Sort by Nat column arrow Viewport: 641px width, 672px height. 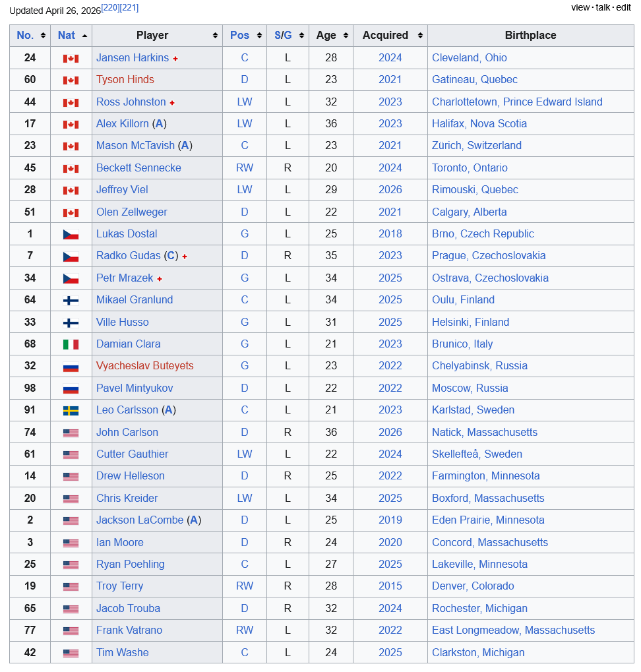coord(84,36)
